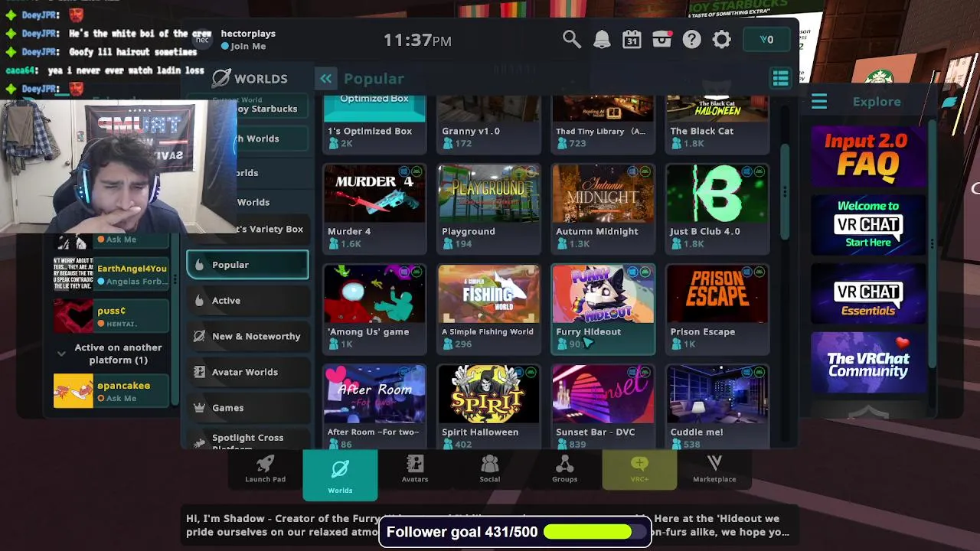The height and width of the screenshot is (551, 980).
Task: Click New & Noteworthy compass icon
Action: [x=199, y=336]
